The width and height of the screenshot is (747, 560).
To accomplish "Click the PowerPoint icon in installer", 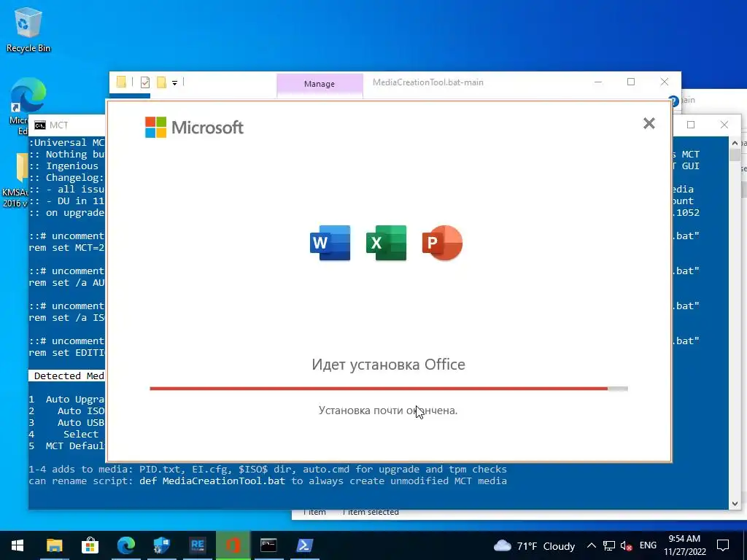I will [x=442, y=243].
